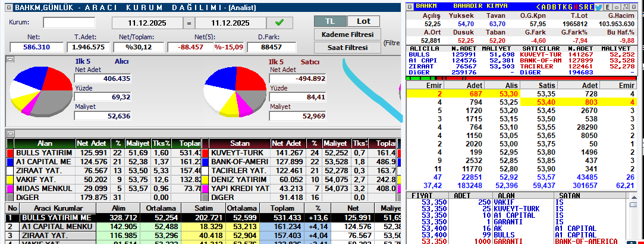The image size is (644, 244).
Task: Collapse the Alan/Satan tables panel minus box
Action: tap(10, 133)
